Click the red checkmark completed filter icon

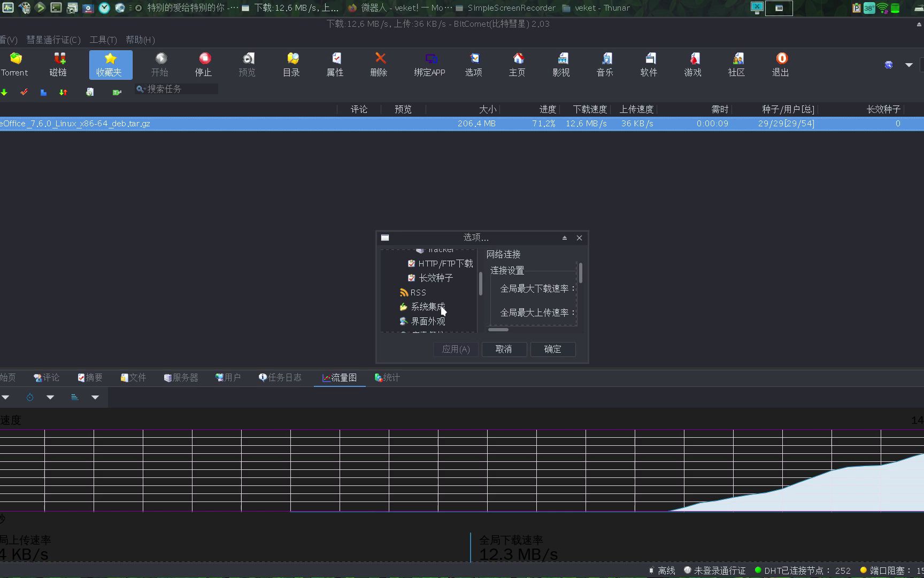(24, 92)
